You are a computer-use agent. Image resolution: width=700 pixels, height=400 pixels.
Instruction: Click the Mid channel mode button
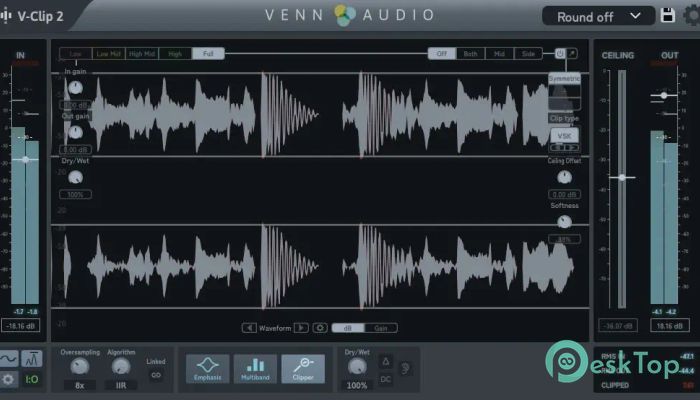point(499,53)
